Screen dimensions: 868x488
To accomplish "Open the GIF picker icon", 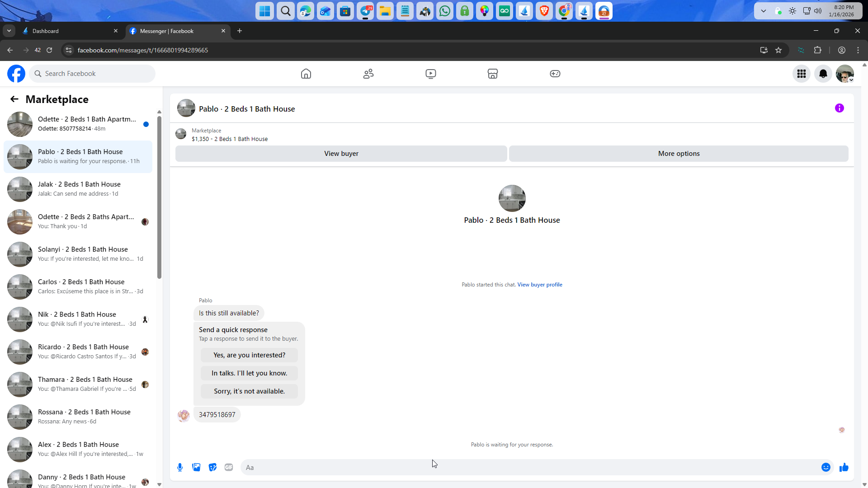I will (229, 467).
